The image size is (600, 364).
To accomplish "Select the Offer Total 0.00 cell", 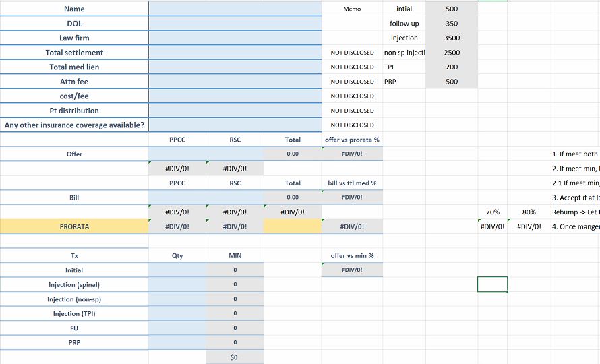I will click(x=293, y=154).
